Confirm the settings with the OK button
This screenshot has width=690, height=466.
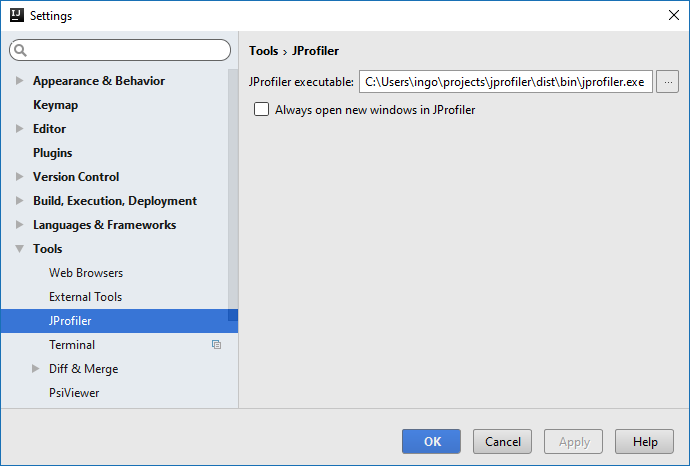[x=431, y=441]
